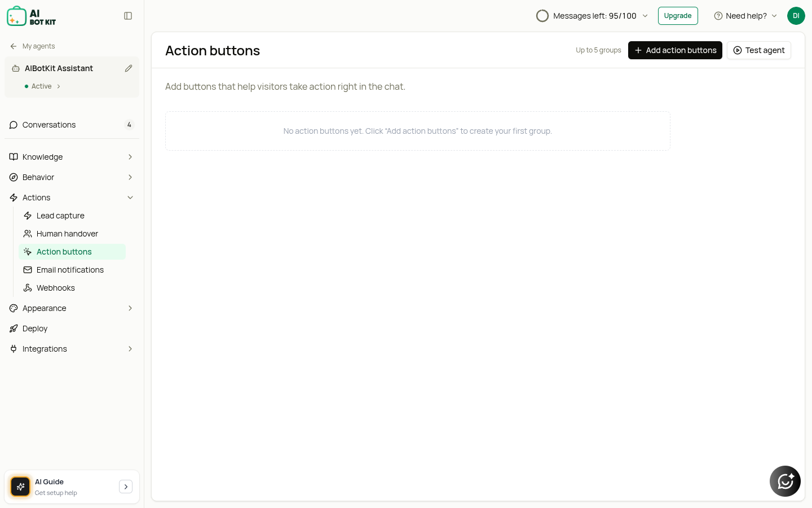Image resolution: width=812 pixels, height=508 pixels.
Task: Click the edit pencil next to AIBotKit Assistant
Action: point(129,68)
